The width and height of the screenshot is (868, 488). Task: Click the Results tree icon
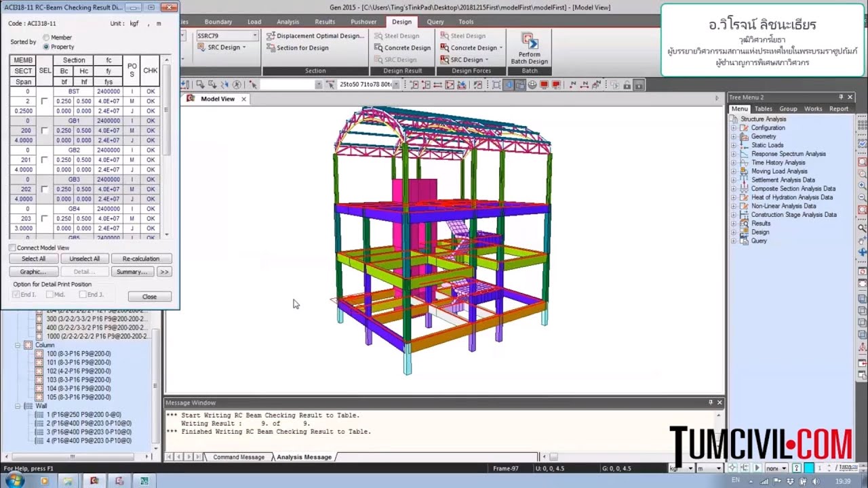coord(745,223)
